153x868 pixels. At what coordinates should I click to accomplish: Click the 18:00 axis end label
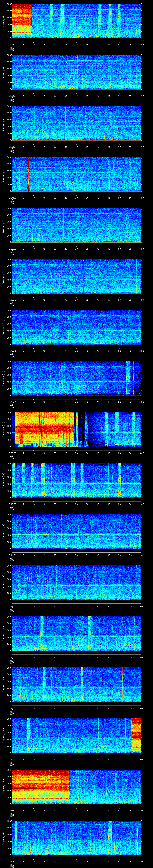(x=141, y=861)
